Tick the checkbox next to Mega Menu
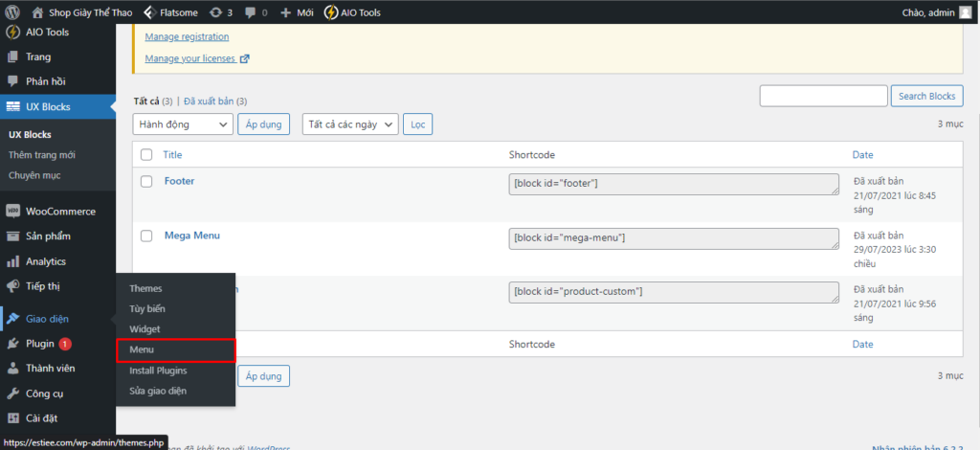This screenshot has height=450, width=980. point(146,236)
